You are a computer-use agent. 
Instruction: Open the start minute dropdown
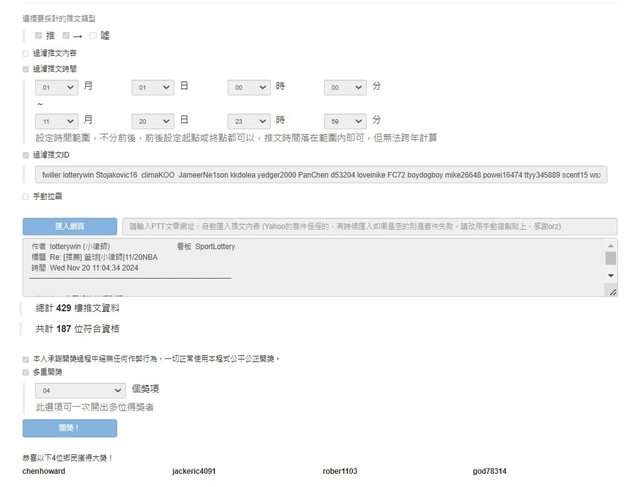click(345, 88)
